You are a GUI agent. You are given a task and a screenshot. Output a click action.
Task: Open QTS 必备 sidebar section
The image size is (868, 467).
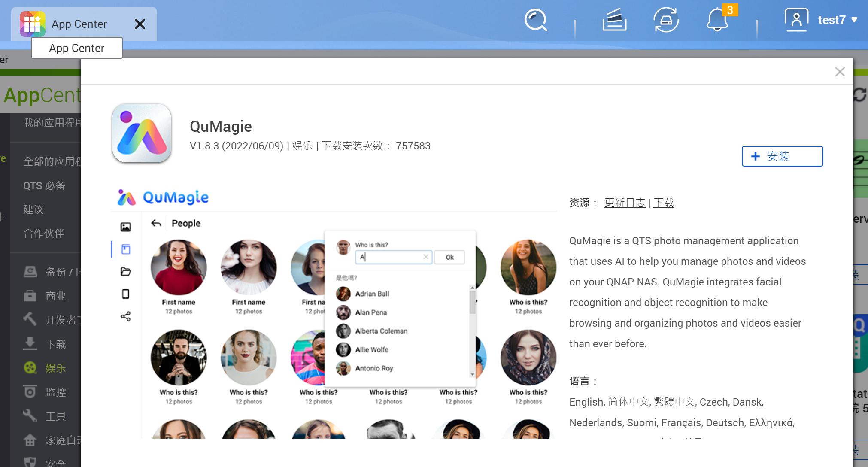point(44,185)
